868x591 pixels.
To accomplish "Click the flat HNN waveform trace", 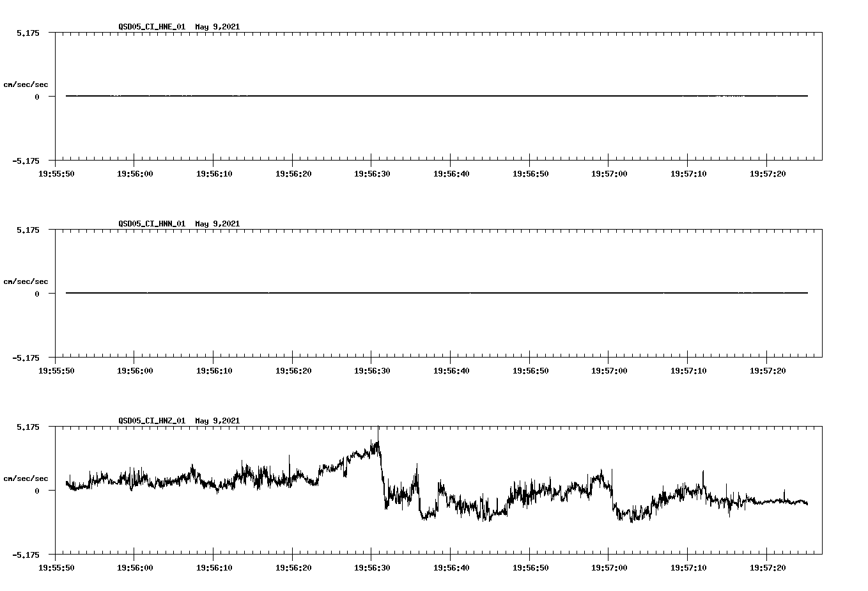I will click(x=384, y=293).
